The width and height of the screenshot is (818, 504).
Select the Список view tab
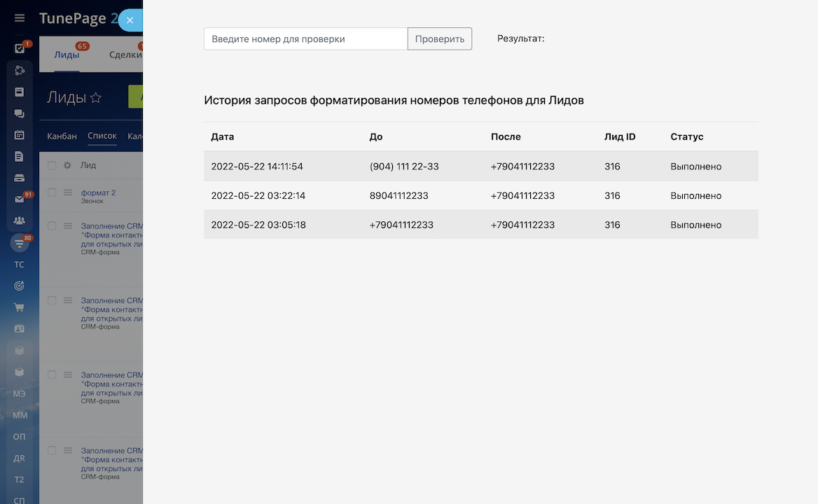[102, 136]
